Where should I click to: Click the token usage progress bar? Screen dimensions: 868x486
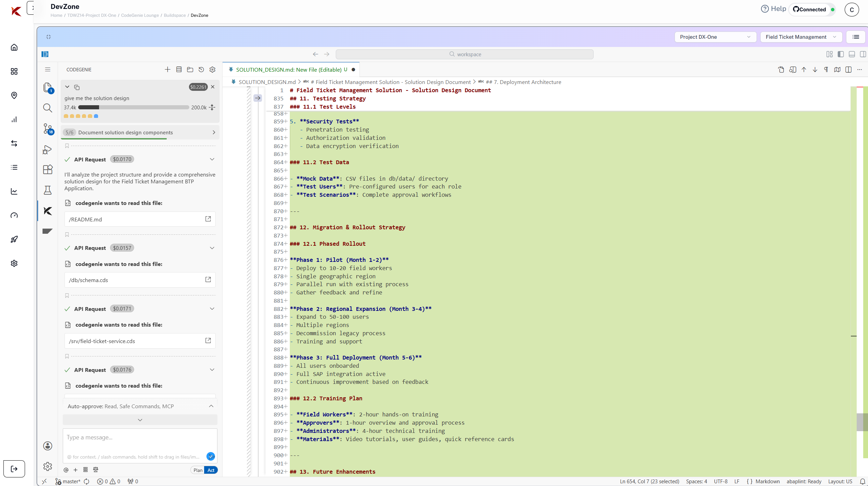[133, 108]
